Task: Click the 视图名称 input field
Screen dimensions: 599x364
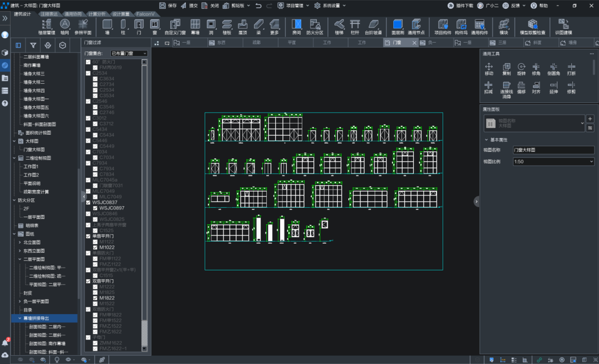Action: tap(553, 150)
